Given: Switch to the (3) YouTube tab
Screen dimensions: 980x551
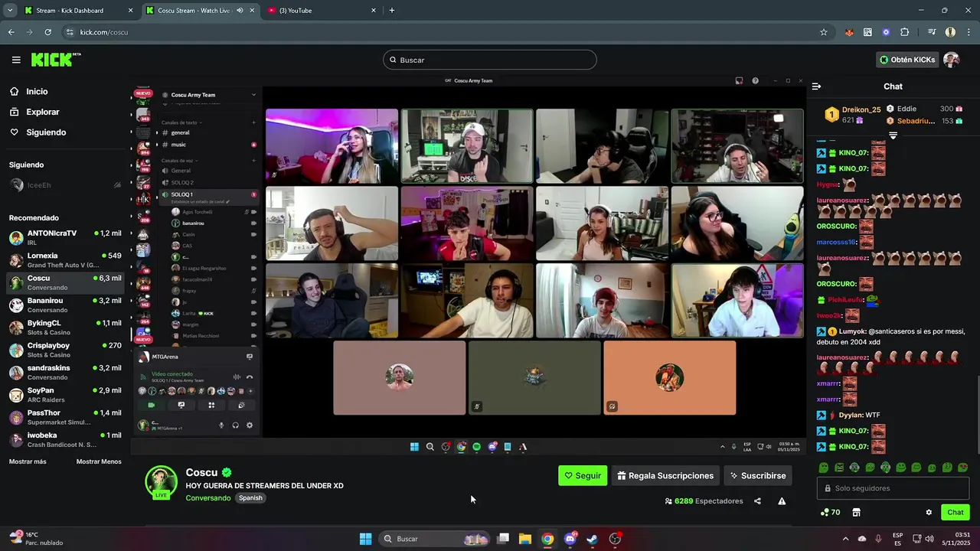Looking at the screenshot, I should 322,11.
